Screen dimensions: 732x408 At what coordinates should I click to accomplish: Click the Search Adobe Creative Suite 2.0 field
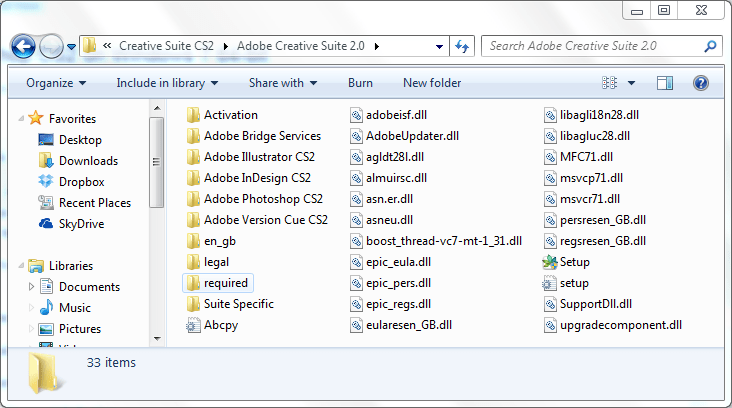pyautogui.click(x=593, y=46)
